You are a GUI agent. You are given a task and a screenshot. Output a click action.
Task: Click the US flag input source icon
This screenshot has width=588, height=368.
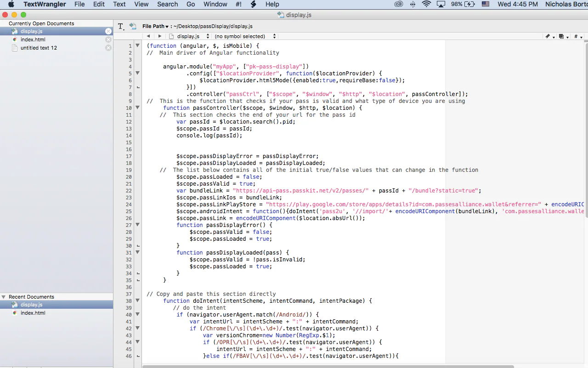coord(486,4)
